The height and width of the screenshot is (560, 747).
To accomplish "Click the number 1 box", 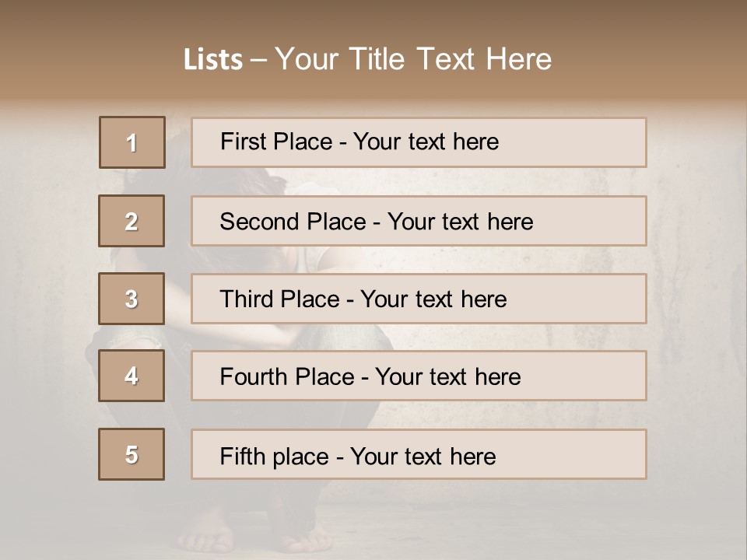I will tap(132, 142).
